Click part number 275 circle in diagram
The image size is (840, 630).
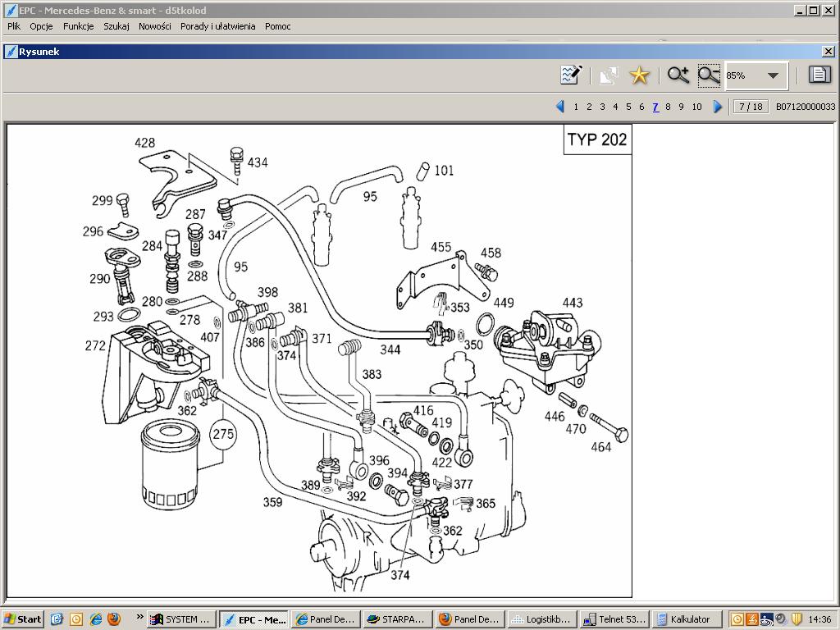click(x=223, y=434)
